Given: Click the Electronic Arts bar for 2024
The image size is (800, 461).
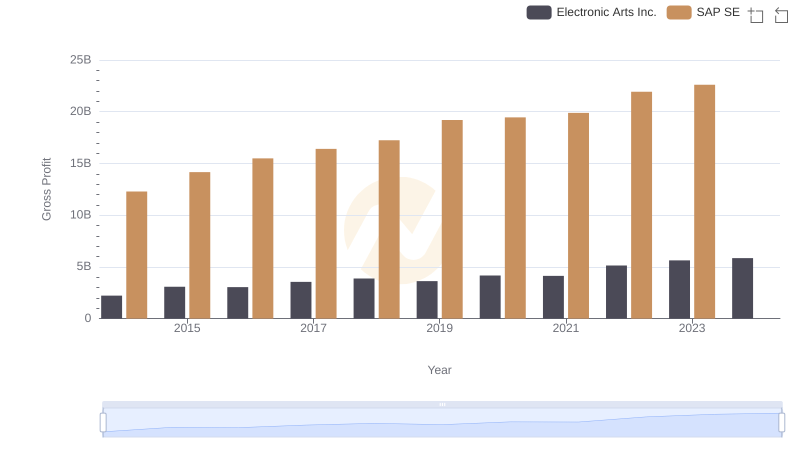Looking at the screenshot, I should tap(742, 289).
